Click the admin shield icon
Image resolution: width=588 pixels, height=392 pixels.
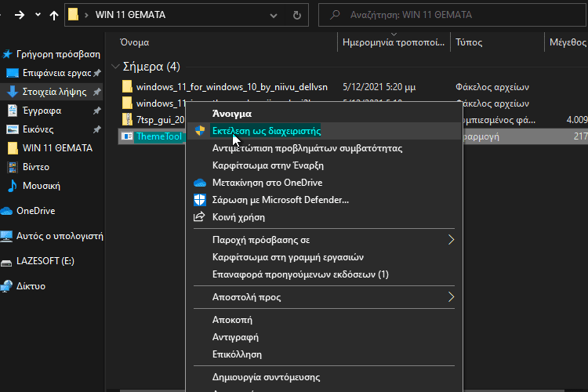point(200,131)
